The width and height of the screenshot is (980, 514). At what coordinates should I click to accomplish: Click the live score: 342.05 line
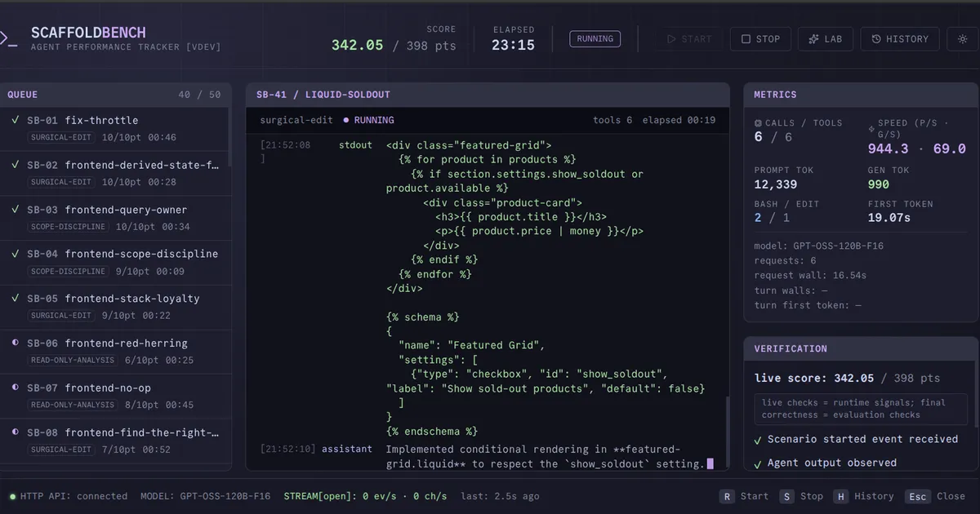point(847,379)
